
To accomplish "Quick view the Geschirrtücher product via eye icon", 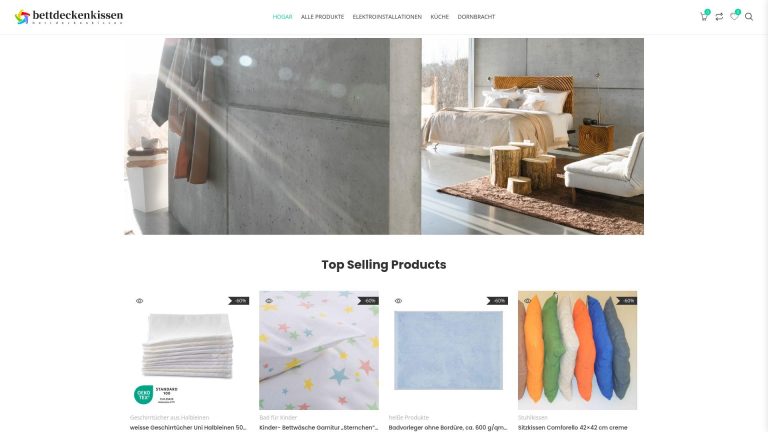I will (x=140, y=301).
